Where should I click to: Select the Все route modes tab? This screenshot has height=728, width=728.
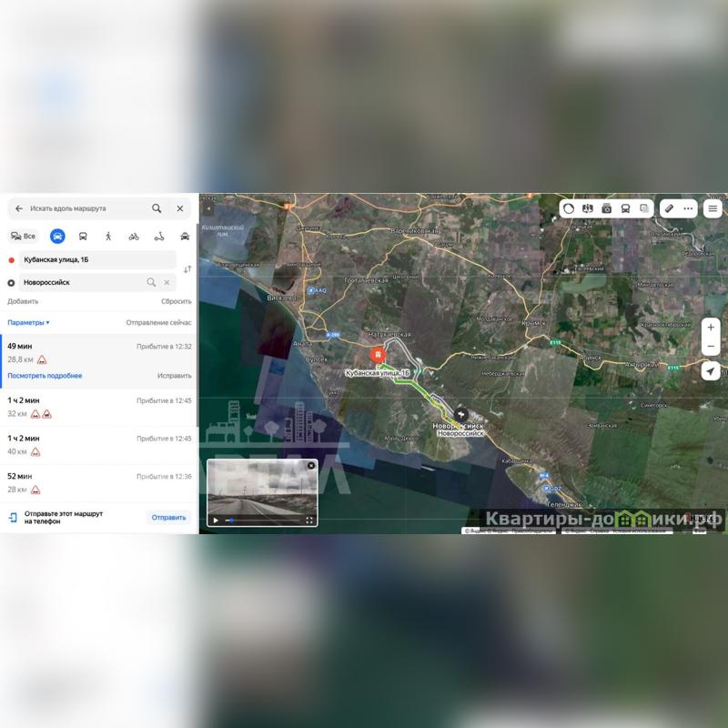tap(24, 236)
